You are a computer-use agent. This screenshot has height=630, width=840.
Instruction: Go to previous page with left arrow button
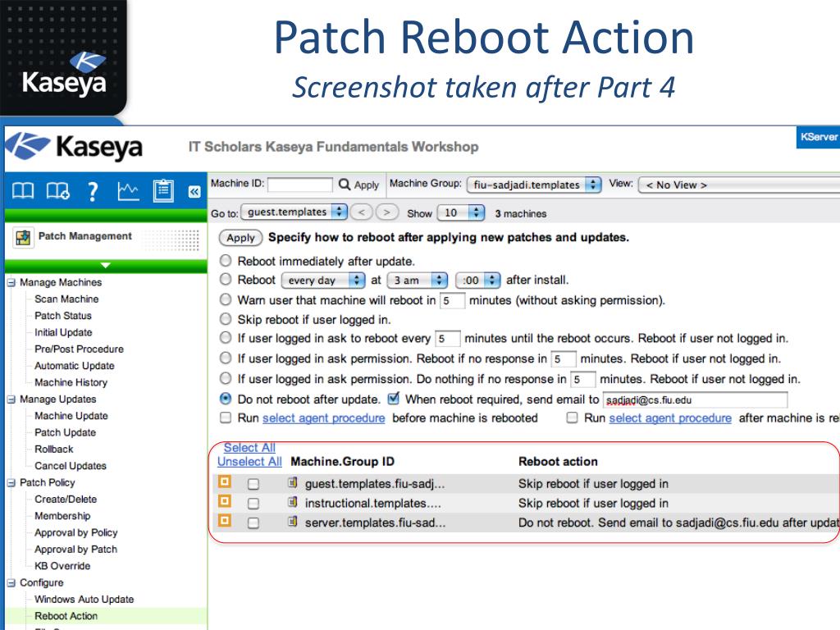(362, 212)
